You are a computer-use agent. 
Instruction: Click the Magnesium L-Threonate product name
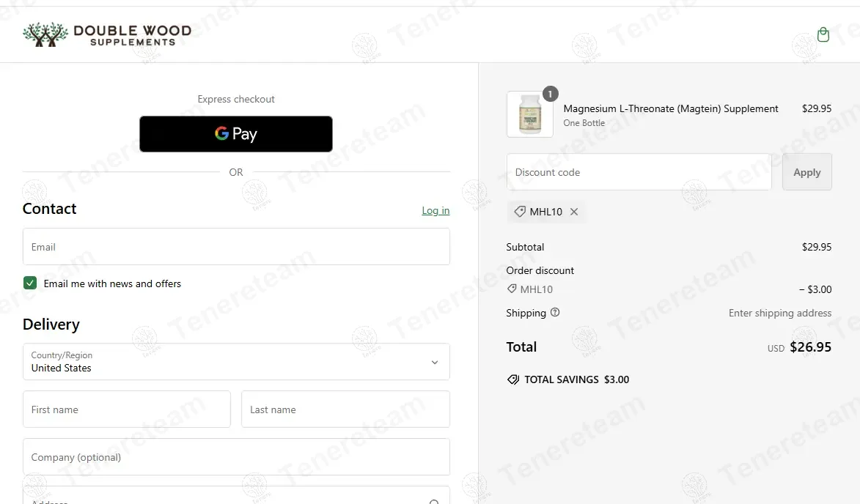671,108
